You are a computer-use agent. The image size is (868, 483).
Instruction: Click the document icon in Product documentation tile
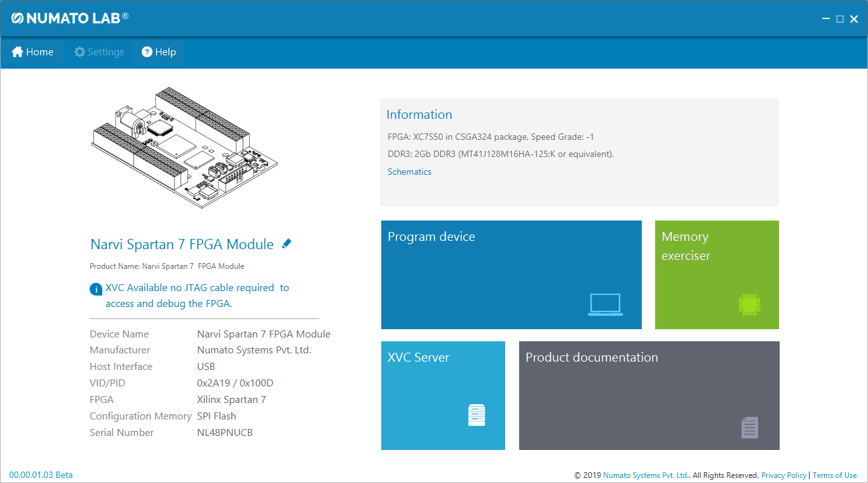coord(750,427)
